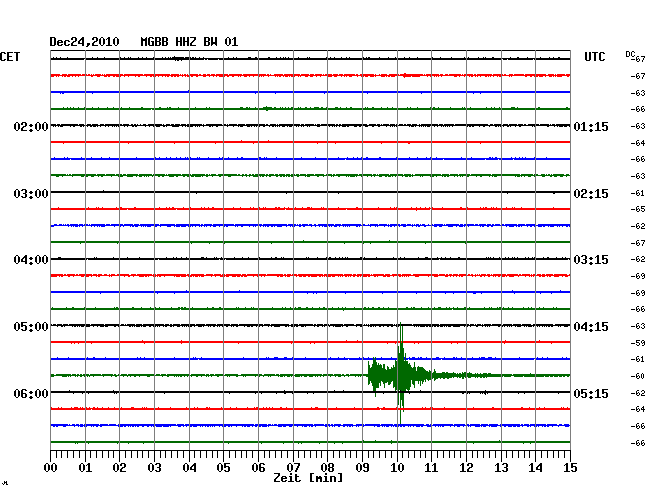This screenshot has height=494, width=650.
Task: Click DC value -62 in the 04:00 row
Action: [638, 259]
